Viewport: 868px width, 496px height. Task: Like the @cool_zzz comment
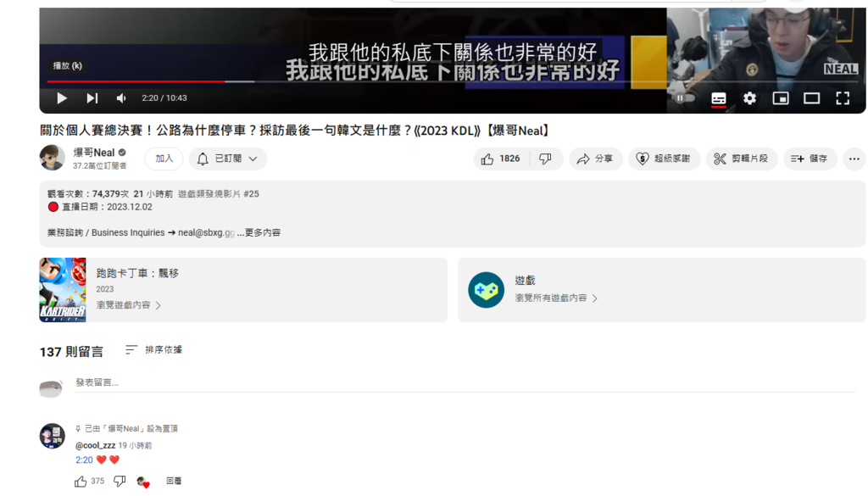point(81,481)
